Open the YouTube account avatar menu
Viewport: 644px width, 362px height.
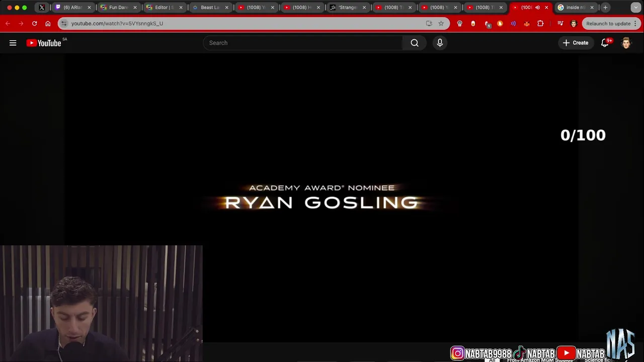point(626,43)
